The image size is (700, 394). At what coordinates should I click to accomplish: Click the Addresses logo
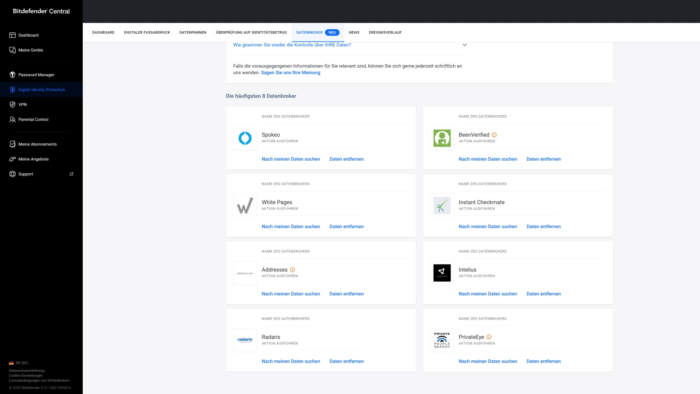pyautogui.click(x=245, y=273)
